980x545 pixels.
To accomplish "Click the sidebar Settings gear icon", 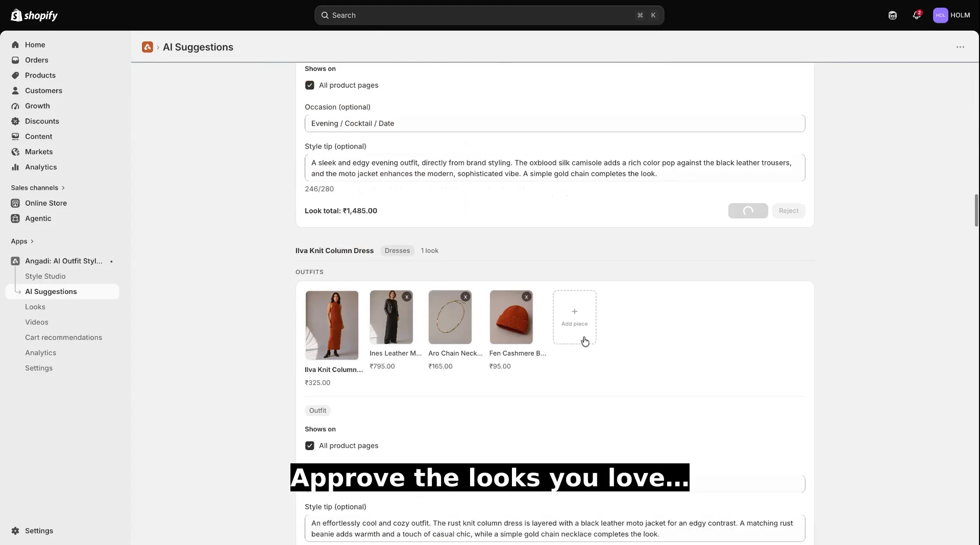I will pos(15,531).
